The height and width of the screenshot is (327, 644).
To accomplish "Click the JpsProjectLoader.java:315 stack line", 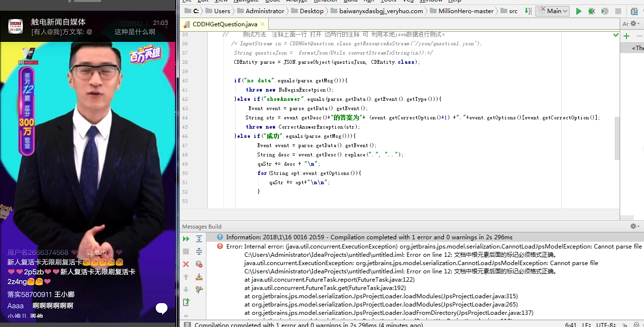I will point(381,296).
